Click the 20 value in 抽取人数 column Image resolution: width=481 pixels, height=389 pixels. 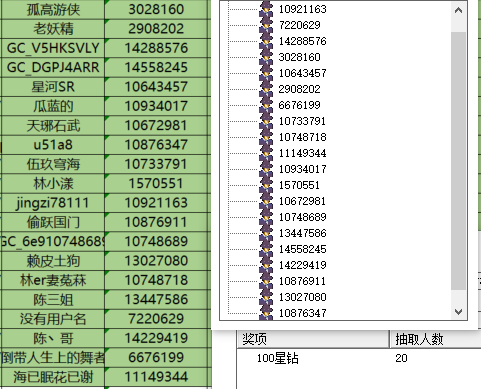pos(401,358)
